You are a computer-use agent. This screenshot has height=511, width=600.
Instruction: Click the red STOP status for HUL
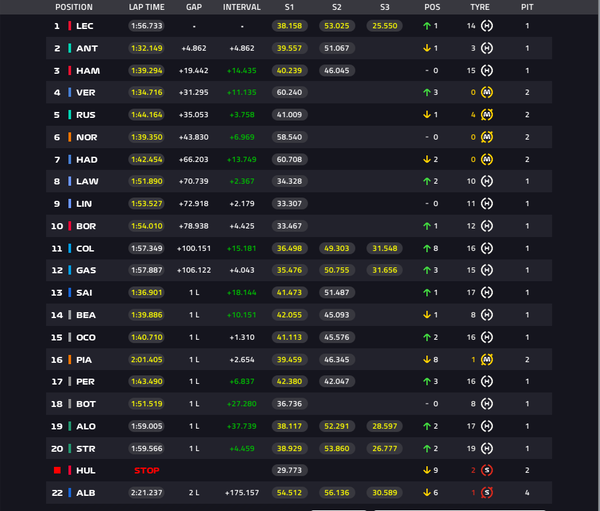[x=147, y=470]
